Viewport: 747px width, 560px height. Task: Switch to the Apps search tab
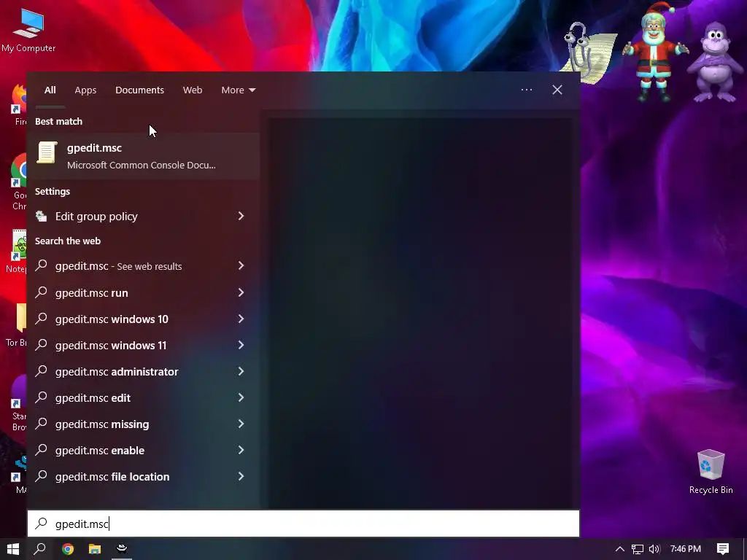coord(85,90)
